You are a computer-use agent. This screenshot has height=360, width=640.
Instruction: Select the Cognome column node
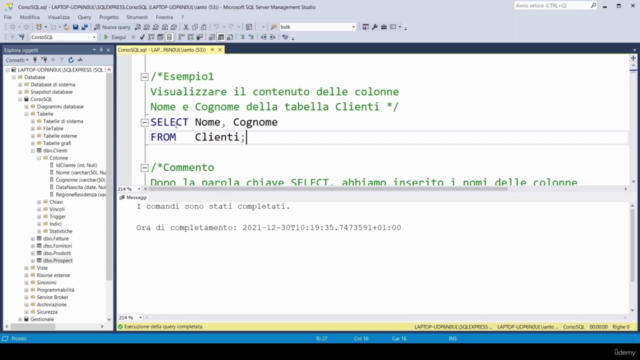[x=80, y=180]
